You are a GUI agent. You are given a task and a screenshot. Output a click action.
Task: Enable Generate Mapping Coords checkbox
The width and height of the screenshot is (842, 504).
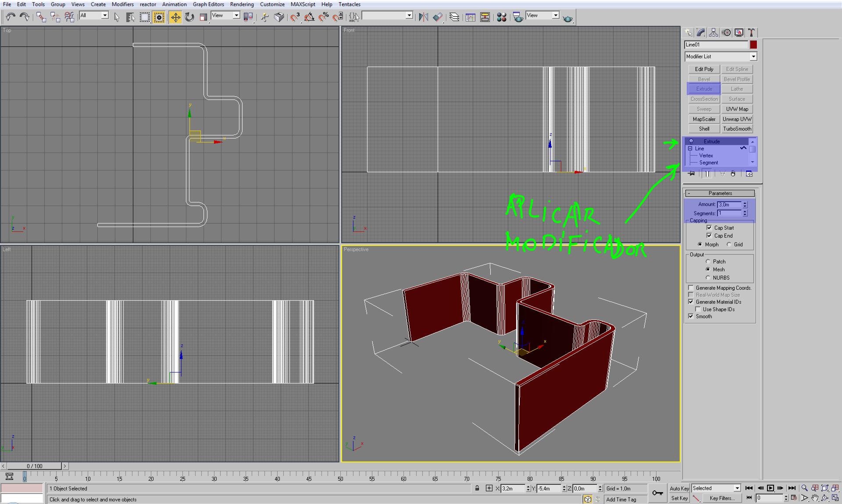(691, 288)
